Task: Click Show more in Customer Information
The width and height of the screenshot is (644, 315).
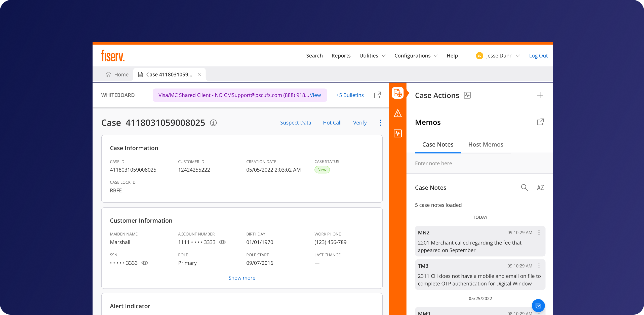Action: point(242,278)
